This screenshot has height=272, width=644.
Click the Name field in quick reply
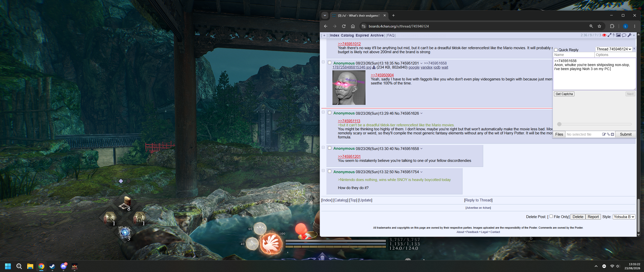pos(574,55)
